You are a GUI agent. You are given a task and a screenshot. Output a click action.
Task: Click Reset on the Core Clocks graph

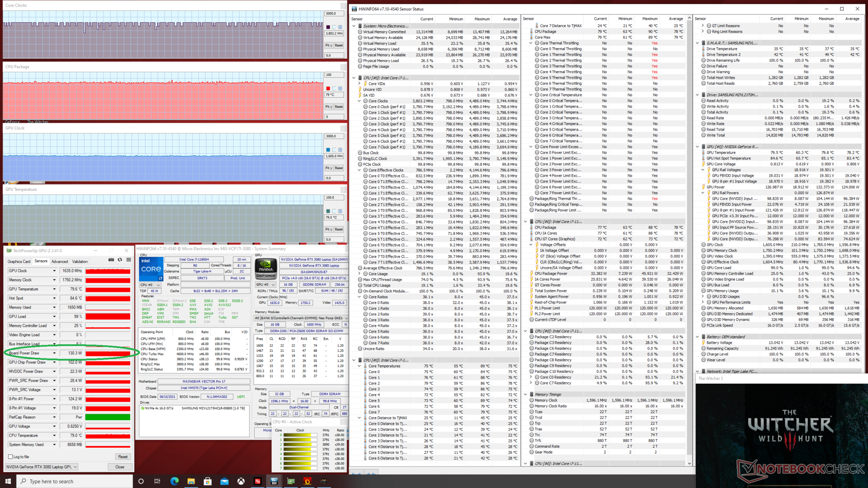pyautogui.click(x=339, y=45)
